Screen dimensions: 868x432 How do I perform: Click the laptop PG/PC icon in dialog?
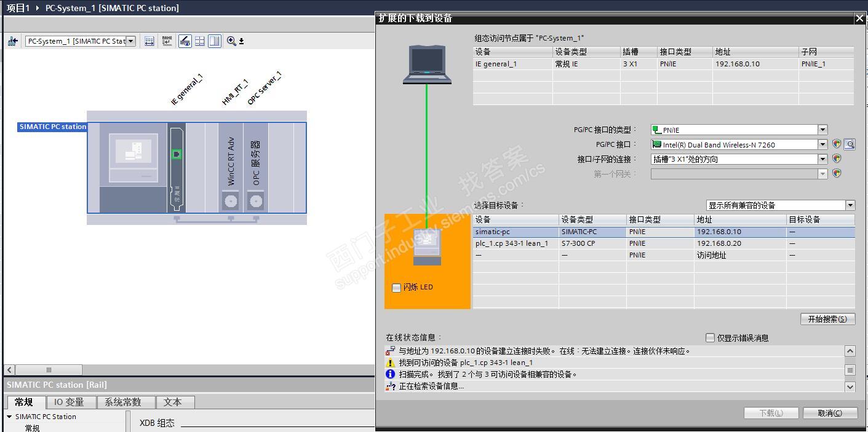(x=427, y=64)
